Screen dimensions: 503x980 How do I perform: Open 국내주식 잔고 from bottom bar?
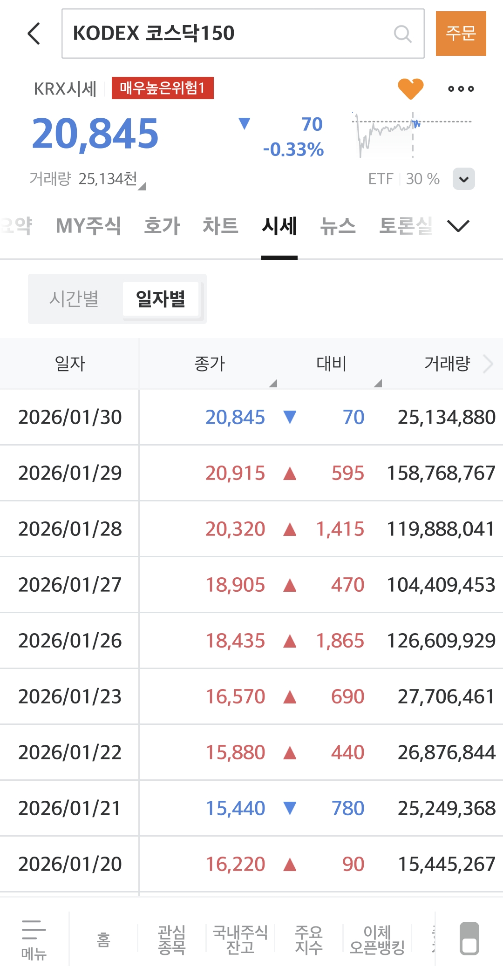click(240, 939)
